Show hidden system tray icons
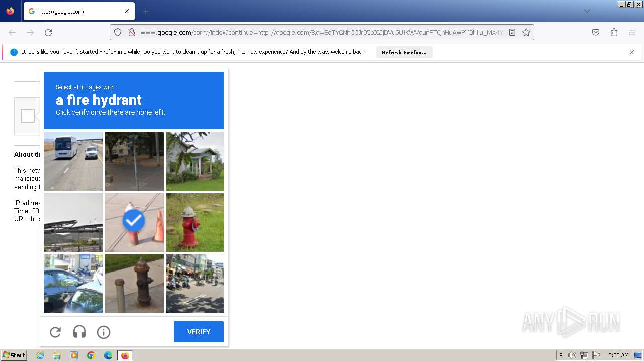 click(x=561, y=355)
